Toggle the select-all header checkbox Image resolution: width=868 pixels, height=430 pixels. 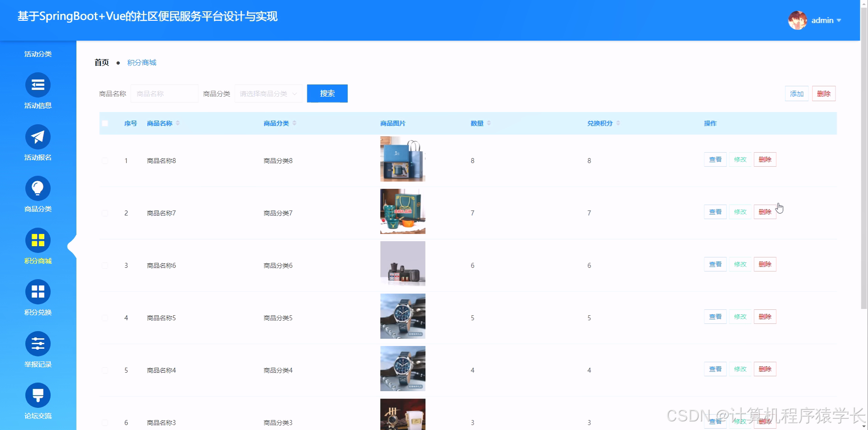(x=105, y=123)
